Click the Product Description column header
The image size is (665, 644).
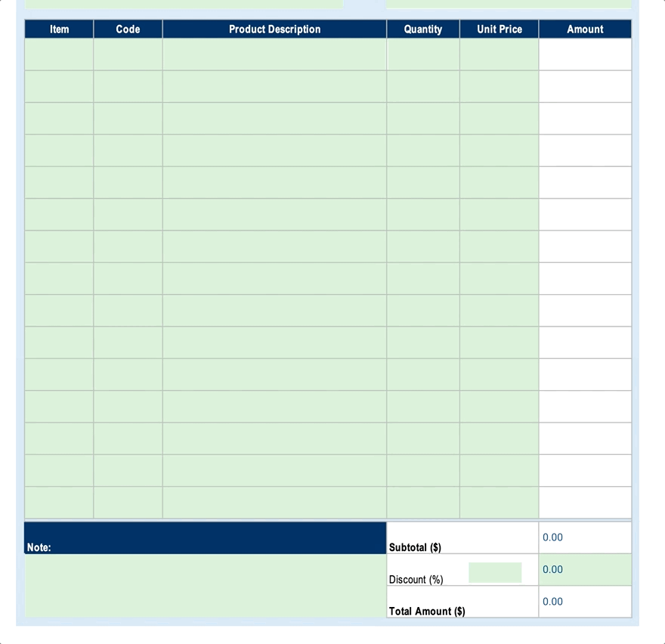tap(274, 29)
